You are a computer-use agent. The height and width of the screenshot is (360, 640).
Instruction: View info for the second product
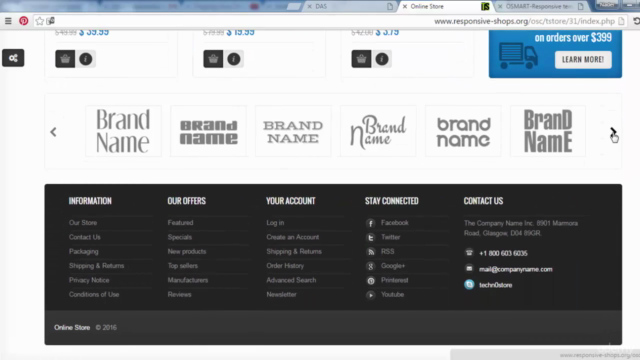(234, 59)
